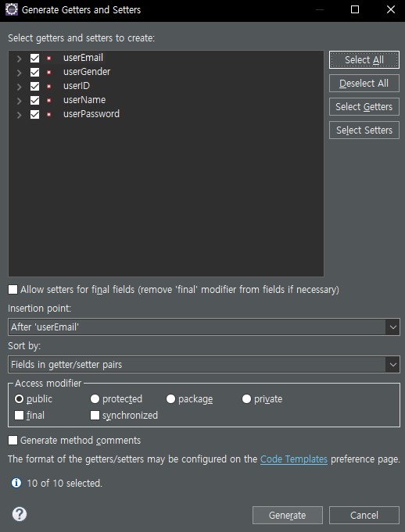
Task: Expand the userEmail tree node
Action: [x=20, y=59]
